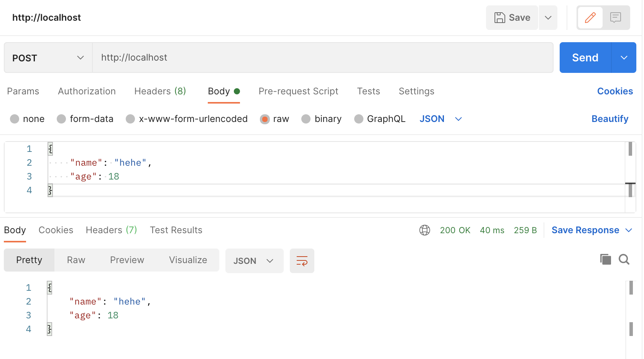This screenshot has height=359, width=644.
Task: Search the response with magnifier icon
Action: click(624, 260)
